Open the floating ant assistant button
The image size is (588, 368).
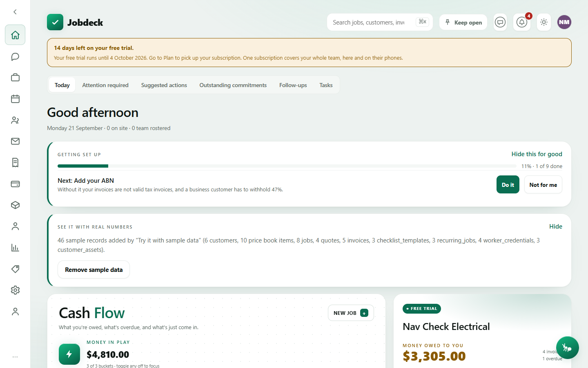[567, 348]
